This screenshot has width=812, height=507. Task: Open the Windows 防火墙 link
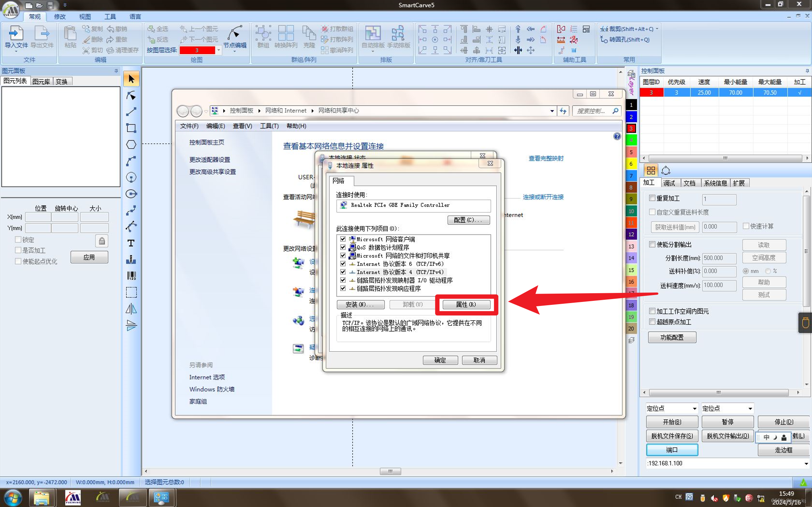212,389
